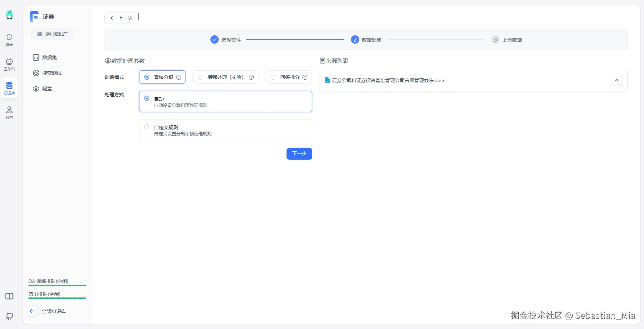Click the 索引排队(空闲) progress bar

57,298
